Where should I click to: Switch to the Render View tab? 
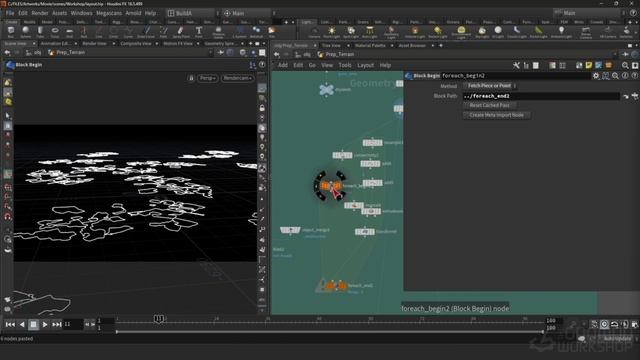tap(94, 43)
